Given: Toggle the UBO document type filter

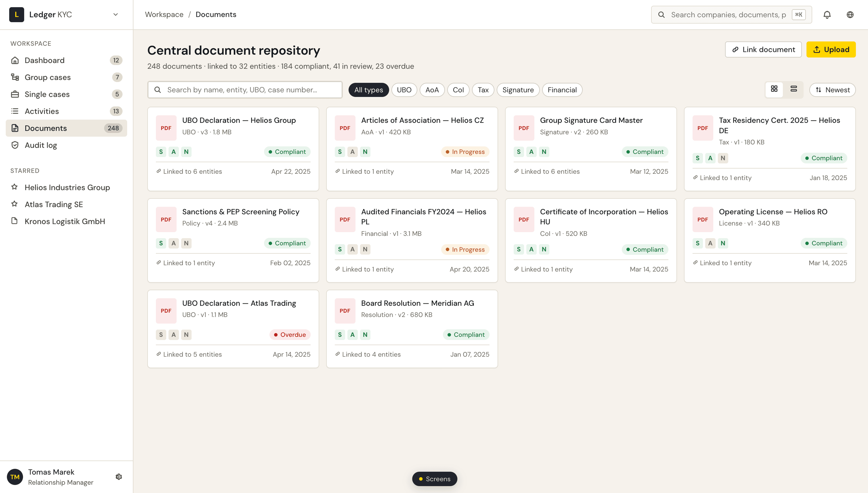Looking at the screenshot, I should (x=404, y=90).
